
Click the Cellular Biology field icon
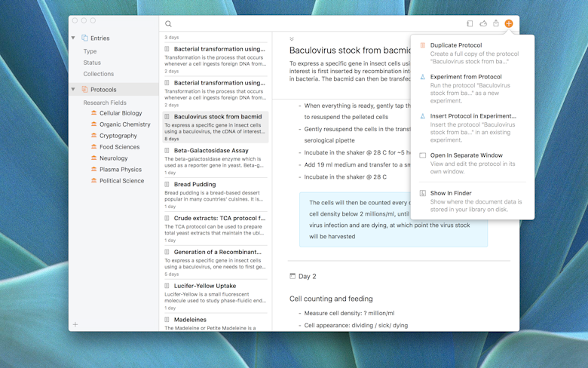(93, 112)
